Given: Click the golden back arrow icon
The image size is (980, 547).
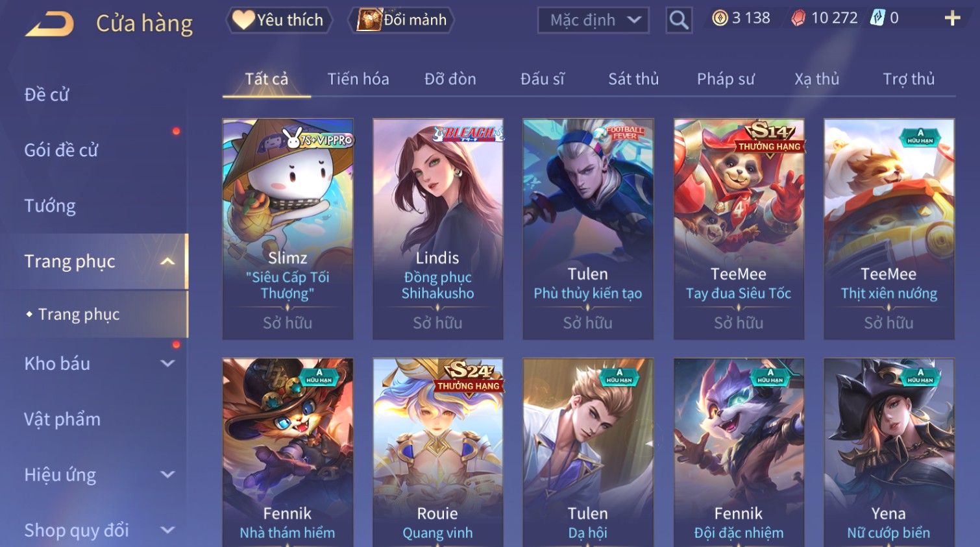Looking at the screenshot, I should click(x=49, y=24).
